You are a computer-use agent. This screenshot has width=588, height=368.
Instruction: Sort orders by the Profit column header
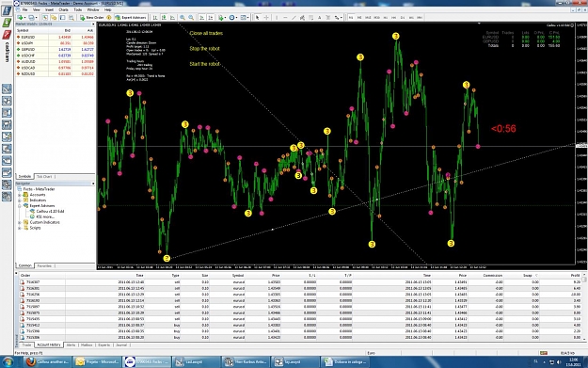(x=575, y=276)
